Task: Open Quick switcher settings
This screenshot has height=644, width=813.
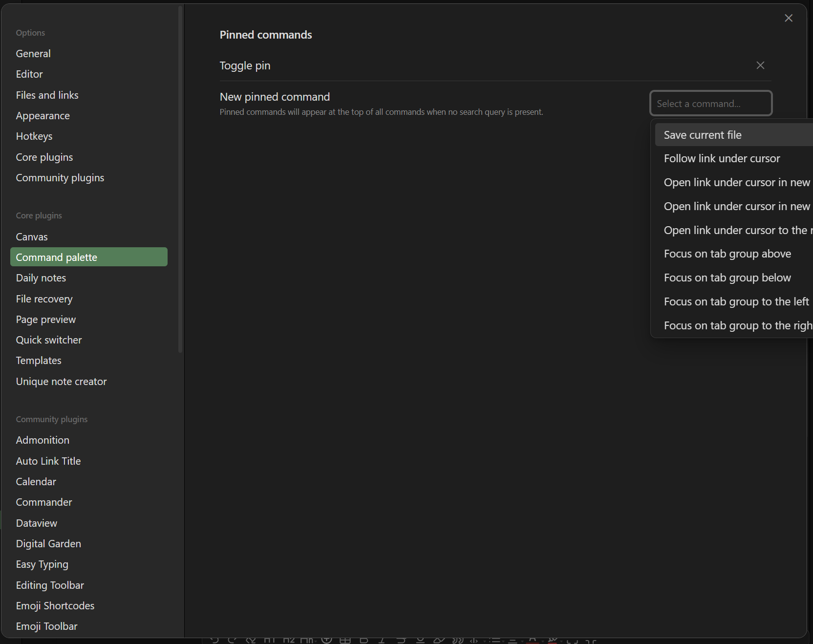Action: click(x=89, y=340)
